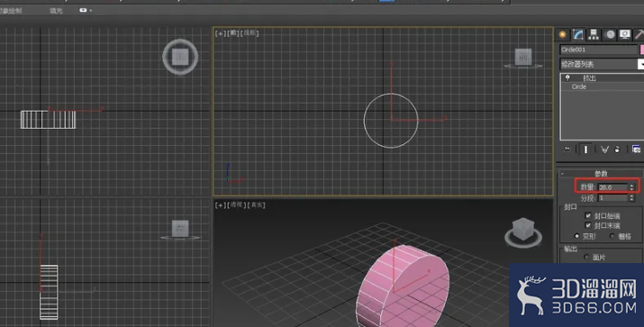Open front viewport 线框 shading menu
Image resolution: width=644 pixels, height=327 pixels.
point(249,33)
